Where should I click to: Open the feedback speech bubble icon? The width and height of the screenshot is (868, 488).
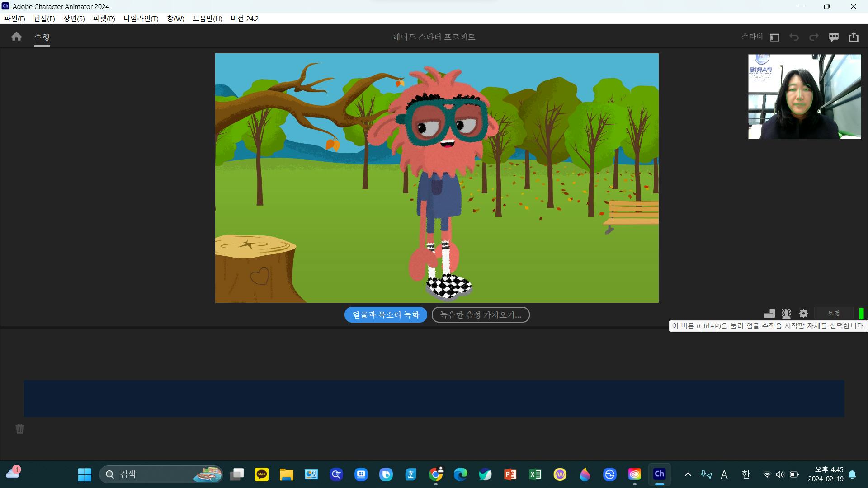click(834, 38)
